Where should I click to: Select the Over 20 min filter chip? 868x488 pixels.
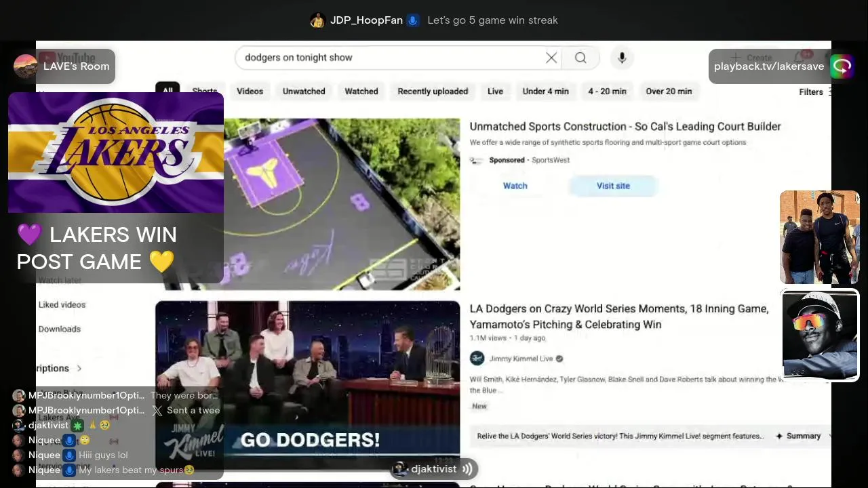point(669,91)
